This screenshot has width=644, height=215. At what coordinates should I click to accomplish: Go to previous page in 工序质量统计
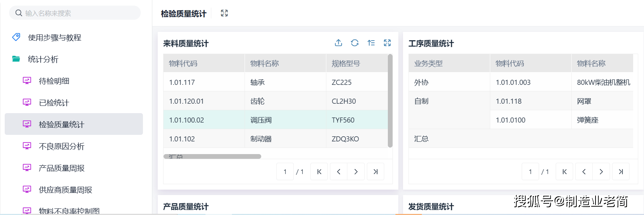click(x=584, y=171)
